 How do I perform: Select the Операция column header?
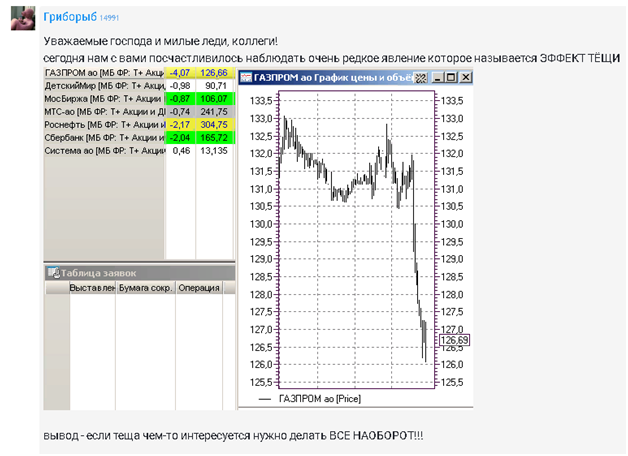tap(199, 288)
